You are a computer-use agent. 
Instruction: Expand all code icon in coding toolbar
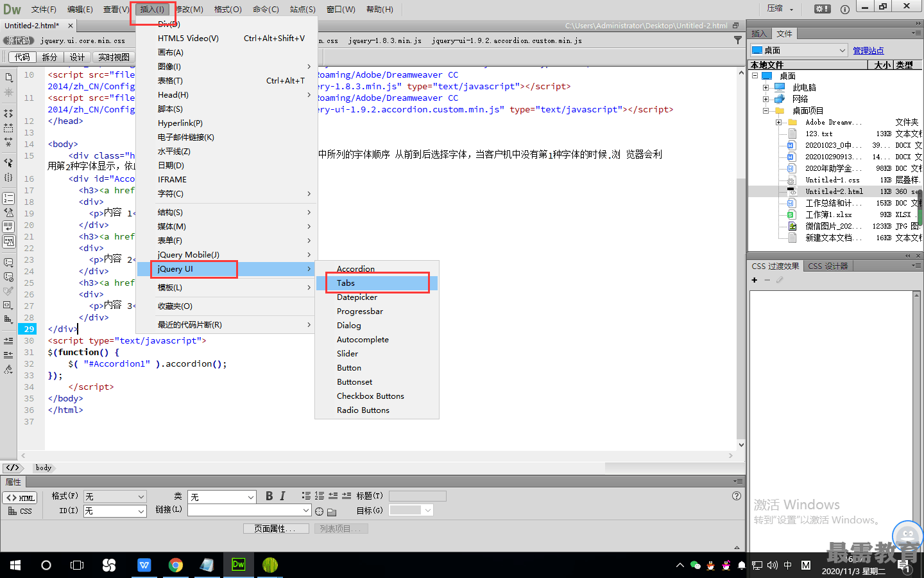(x=8, y=142)
